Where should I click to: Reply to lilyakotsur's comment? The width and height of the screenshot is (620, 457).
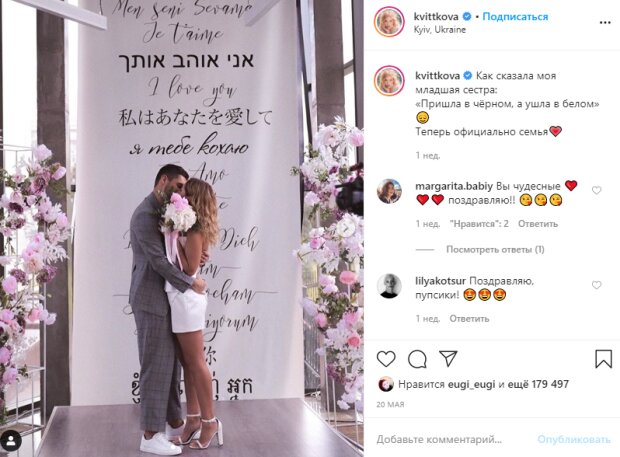point(469,319)
